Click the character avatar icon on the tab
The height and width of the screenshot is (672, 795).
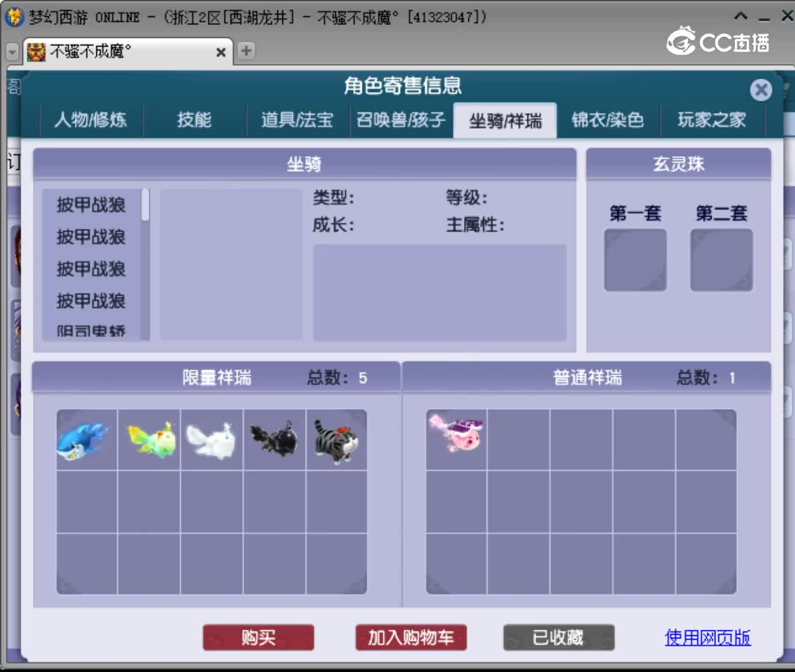(36, 52)
